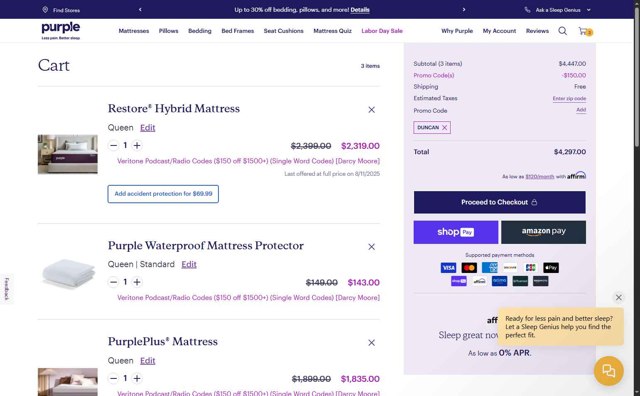Open the banner Details link

coord(360,10)
